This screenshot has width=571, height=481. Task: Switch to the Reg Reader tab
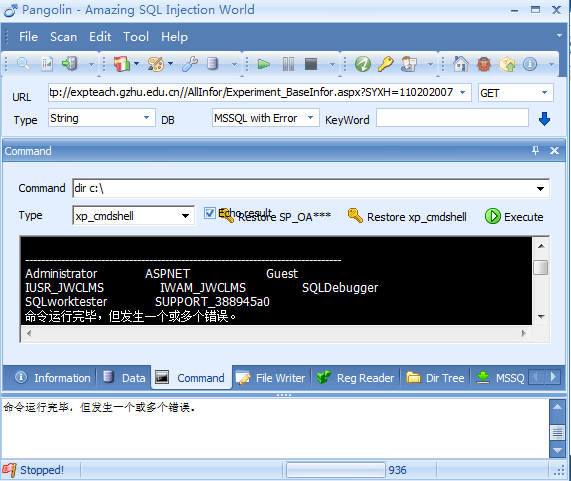355,378
